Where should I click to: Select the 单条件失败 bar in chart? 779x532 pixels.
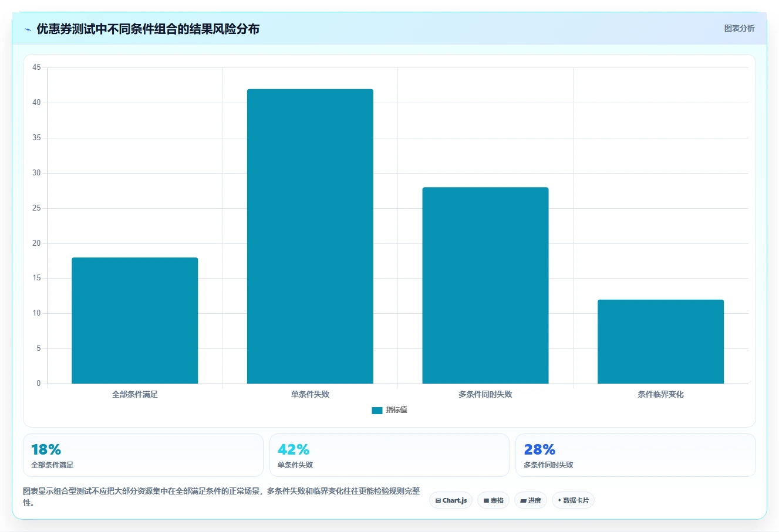[x=310, y=236]
